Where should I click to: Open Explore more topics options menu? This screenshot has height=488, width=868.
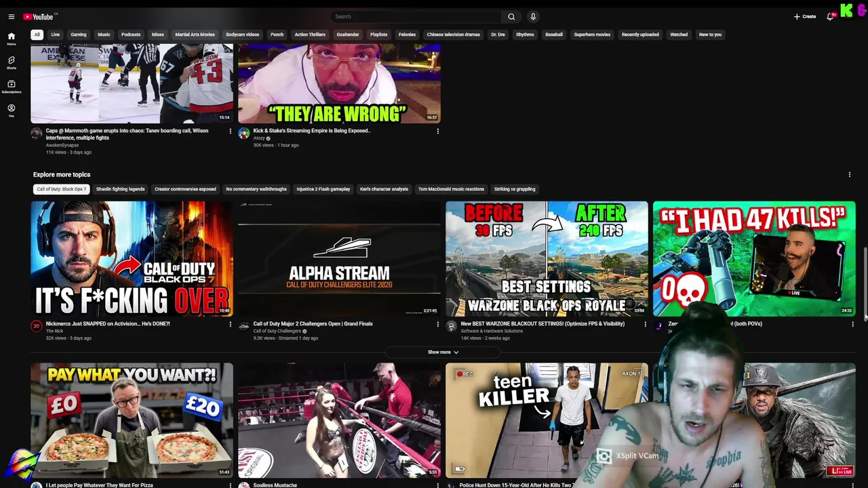coord(849,175)
